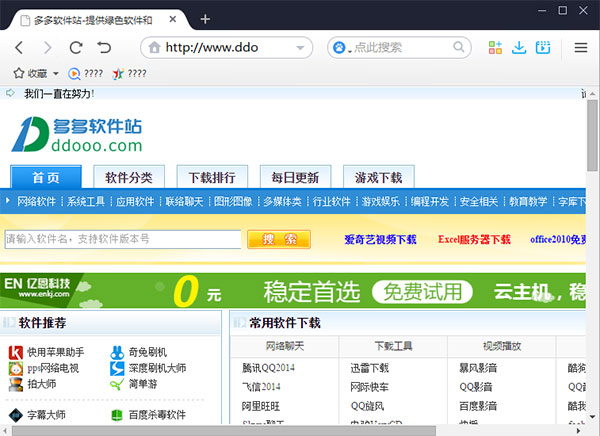Reload the page with the refresh icon

76,47
